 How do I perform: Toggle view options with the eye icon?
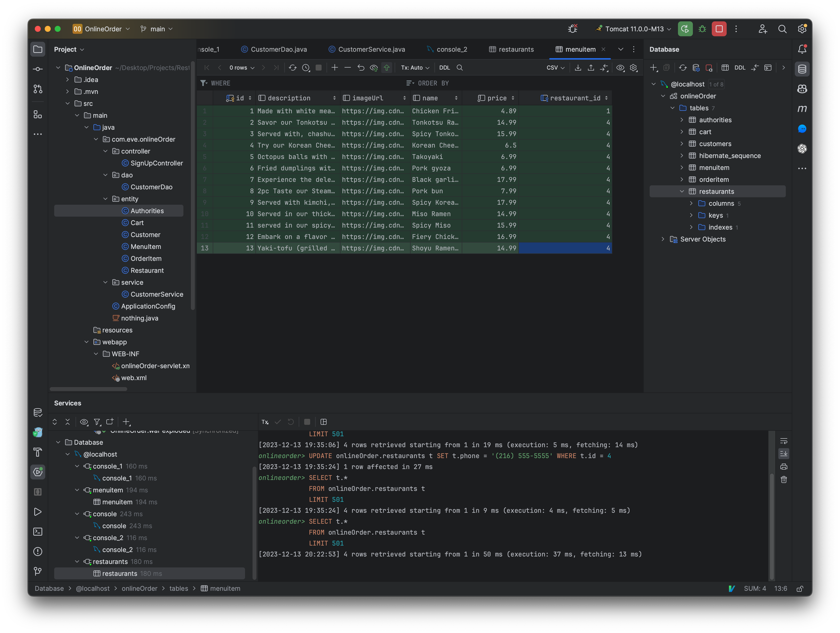click(621, 68)
